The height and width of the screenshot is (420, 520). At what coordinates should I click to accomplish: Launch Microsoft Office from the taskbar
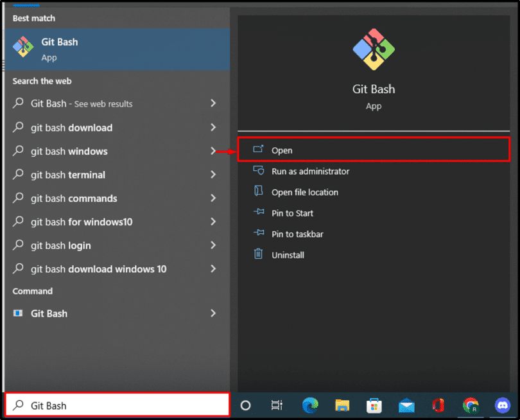(x=438, y=405)
